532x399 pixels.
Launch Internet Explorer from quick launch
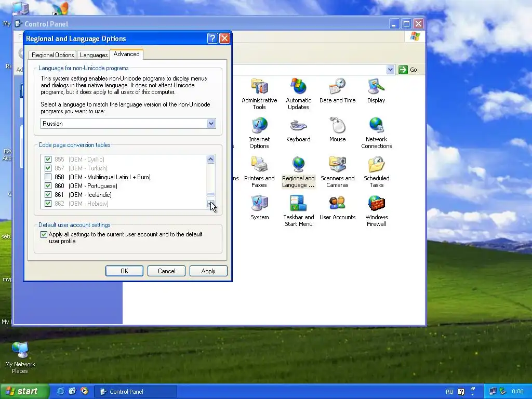(60, 391)
